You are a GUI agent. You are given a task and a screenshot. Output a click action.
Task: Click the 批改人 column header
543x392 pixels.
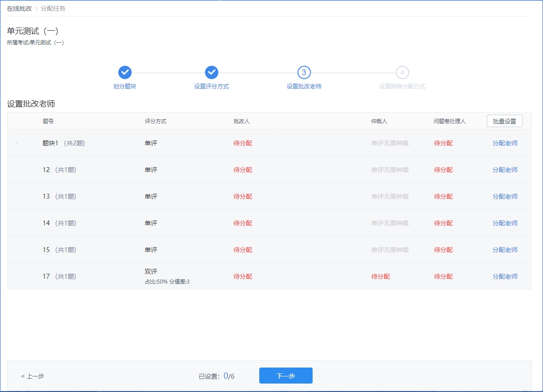[241, 121]
